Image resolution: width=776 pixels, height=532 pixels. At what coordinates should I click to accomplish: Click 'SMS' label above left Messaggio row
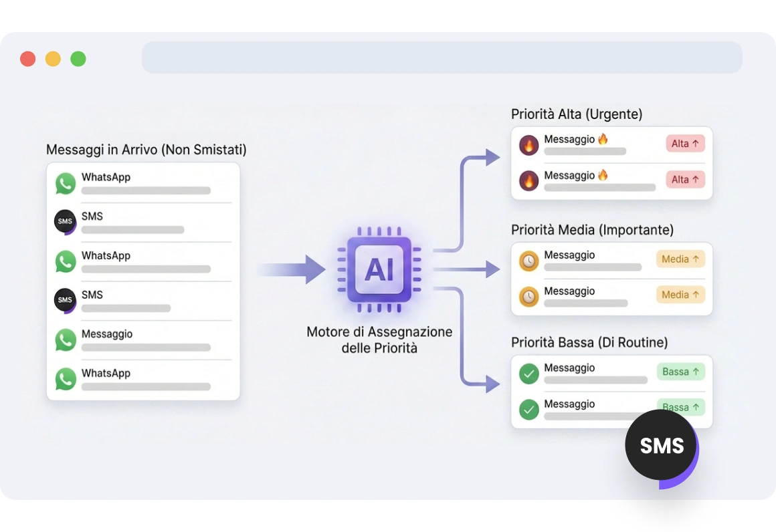click(x=92, y=295)
